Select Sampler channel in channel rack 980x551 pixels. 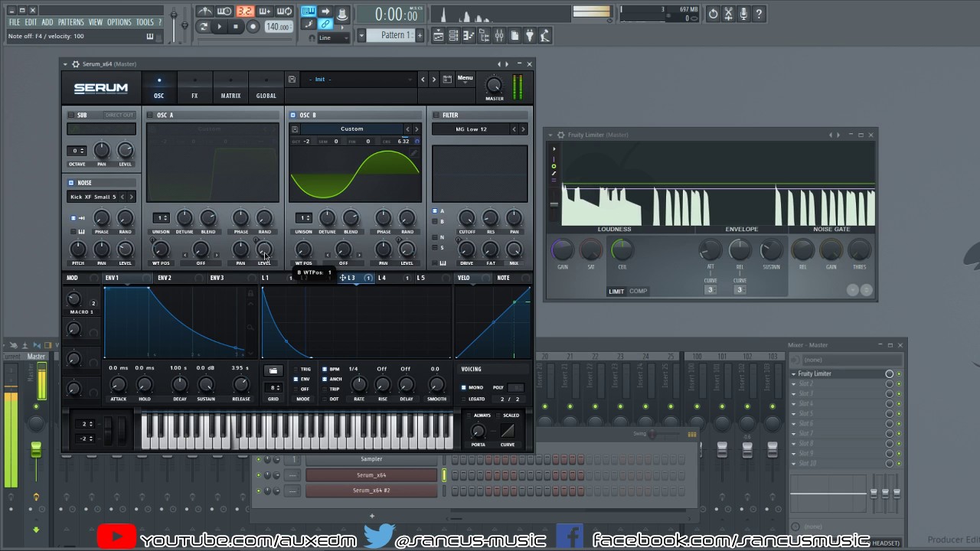pyautogui.click(x=371, y=459)
